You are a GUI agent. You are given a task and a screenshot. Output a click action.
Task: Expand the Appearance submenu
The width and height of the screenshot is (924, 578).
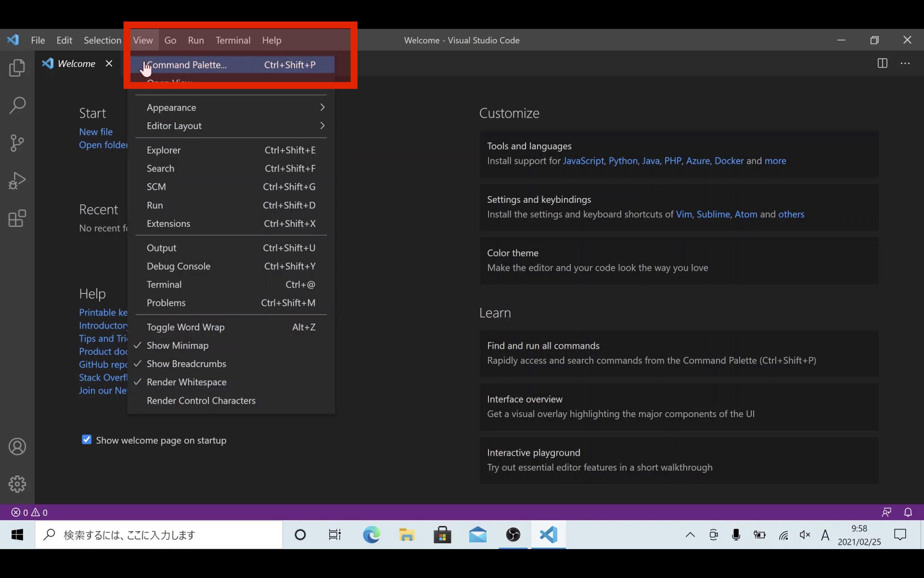(x=231, y=107)
